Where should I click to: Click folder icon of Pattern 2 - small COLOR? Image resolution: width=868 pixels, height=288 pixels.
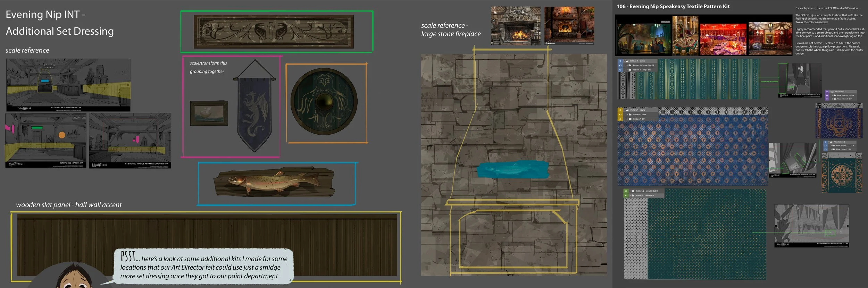[x=633, y=191]
